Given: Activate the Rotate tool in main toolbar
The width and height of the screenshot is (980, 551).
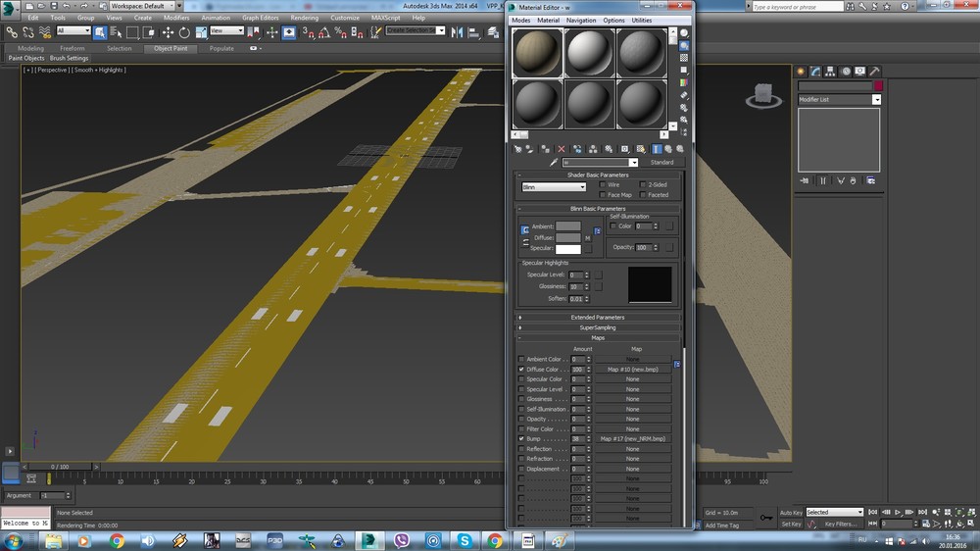Looking at the screenshot, I should 184,32.
